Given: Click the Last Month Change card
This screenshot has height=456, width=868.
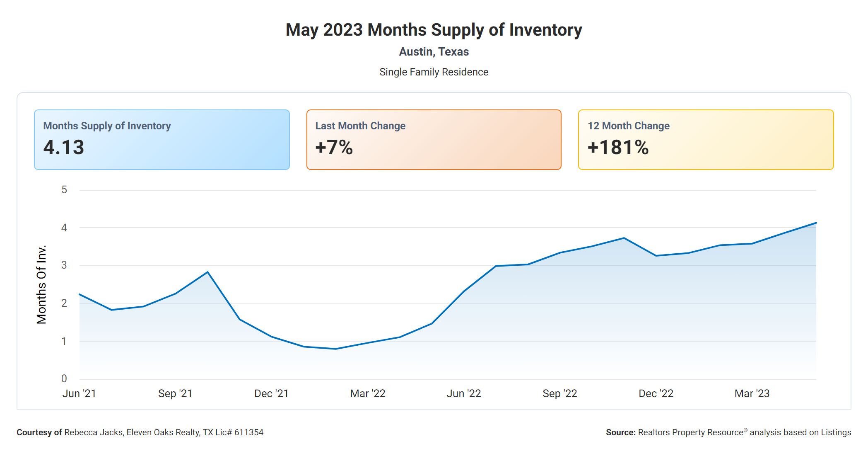Looking at the screenshot, I should click(x=434, y=139).
